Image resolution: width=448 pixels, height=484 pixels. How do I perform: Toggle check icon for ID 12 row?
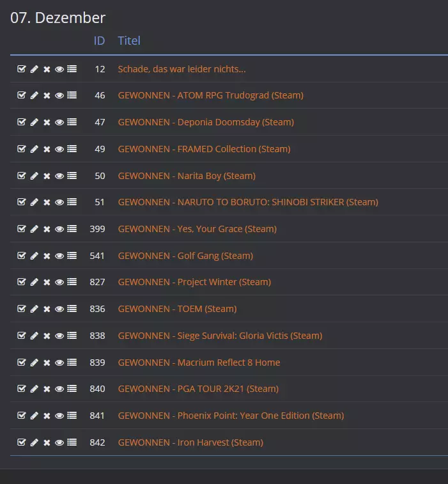point(21,68)
